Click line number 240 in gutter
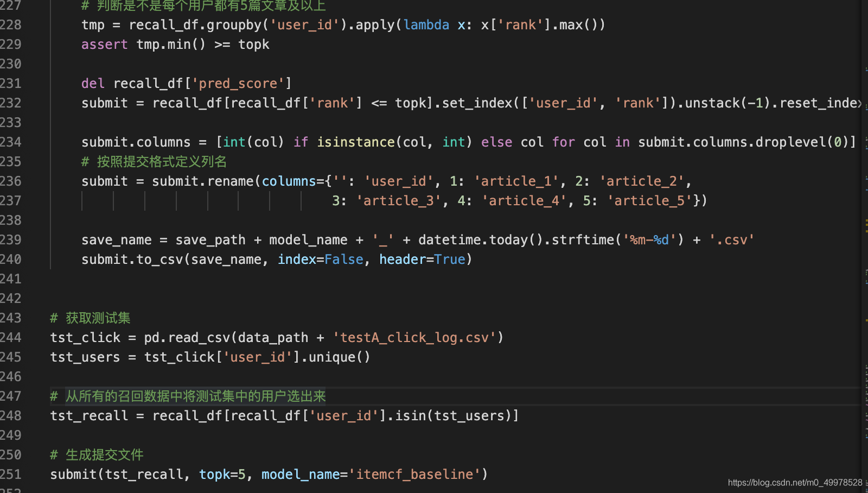This screenshot has width=868, height=493. click(11, 260)
